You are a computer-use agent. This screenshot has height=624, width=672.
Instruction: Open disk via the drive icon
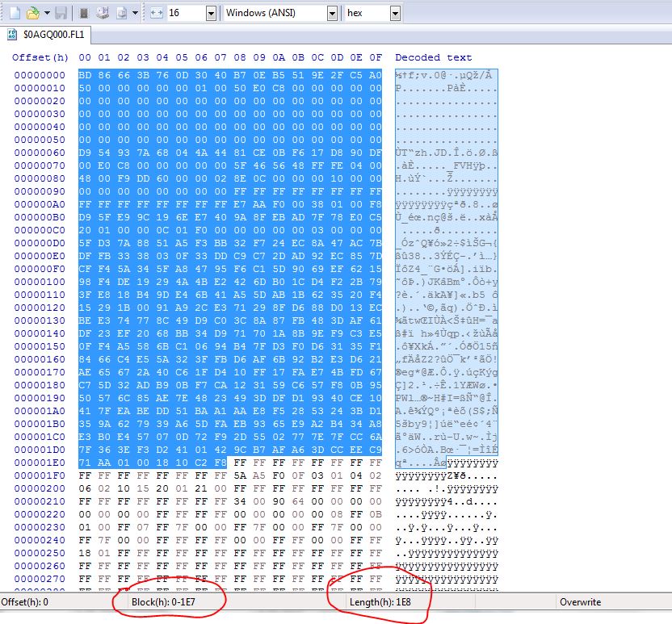tap(103, 13)
